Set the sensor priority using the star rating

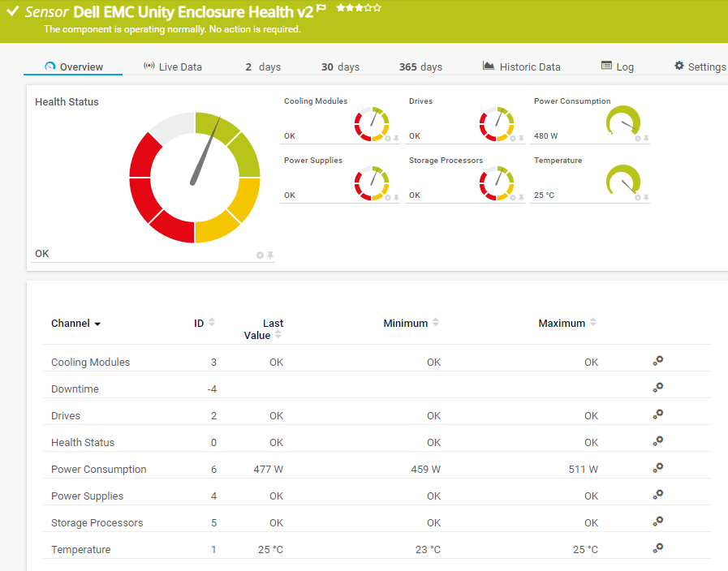pos(358,8)
